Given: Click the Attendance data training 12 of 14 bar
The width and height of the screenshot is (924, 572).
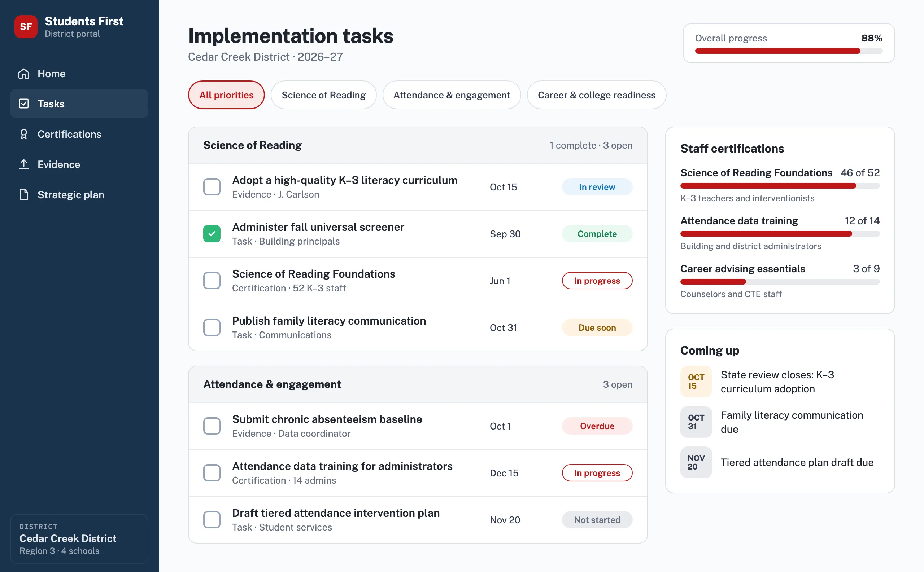Looking at the screenshot, I should click(780, 234).
